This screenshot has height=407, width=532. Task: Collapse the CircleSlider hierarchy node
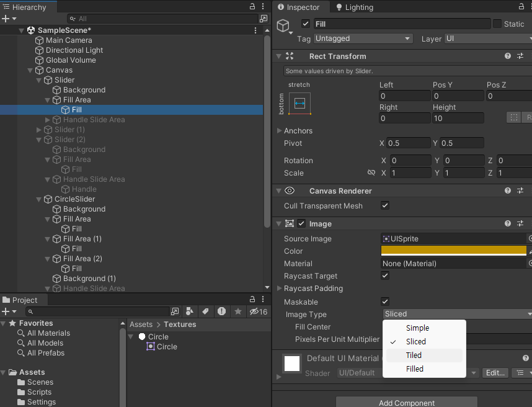click(x=38, y=199)
